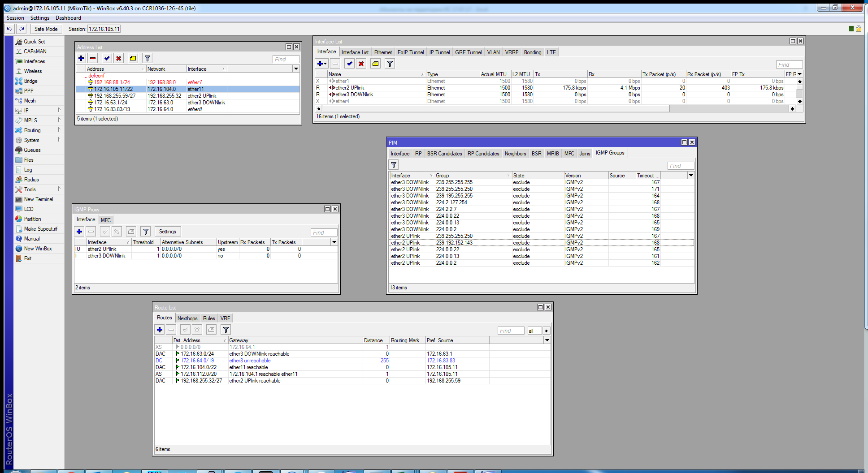Click the add button in Address List

click(x=81, y=58)
